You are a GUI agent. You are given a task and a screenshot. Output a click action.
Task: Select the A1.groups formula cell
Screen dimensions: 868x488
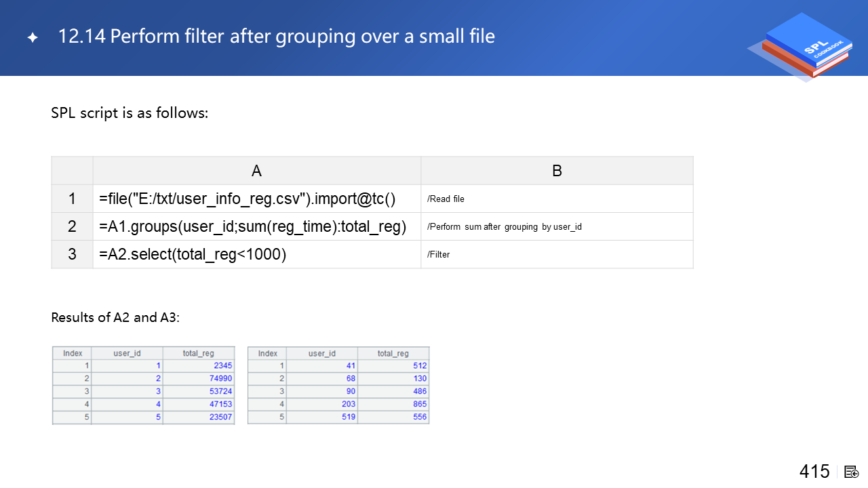click(252, 227)
